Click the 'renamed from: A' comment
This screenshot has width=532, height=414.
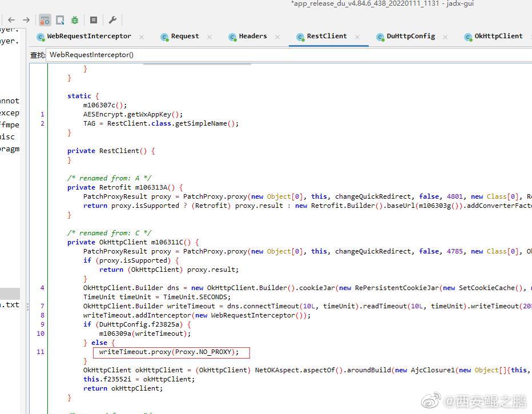pyautogui.click(x=109, y=178)
